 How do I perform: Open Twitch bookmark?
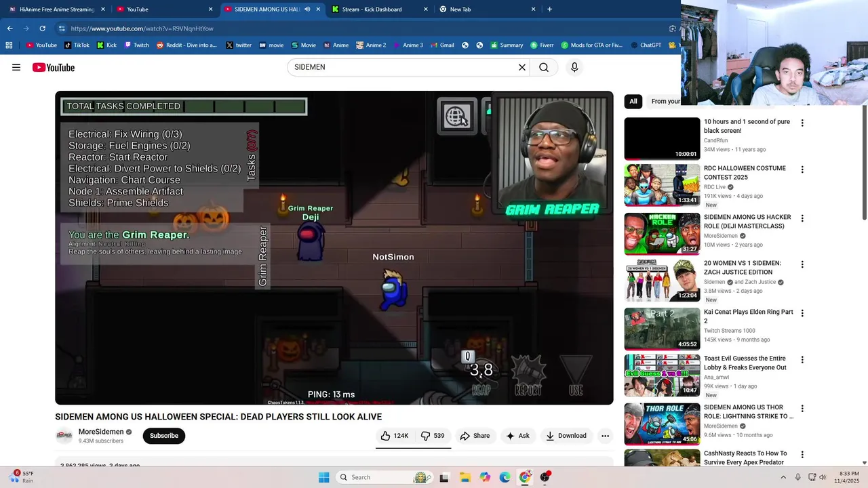pyautogui.click(x=136, y=45)
